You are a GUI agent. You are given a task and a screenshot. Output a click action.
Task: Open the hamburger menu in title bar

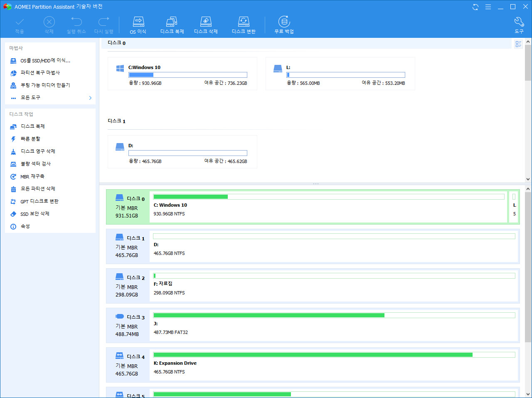click(488, 7)
